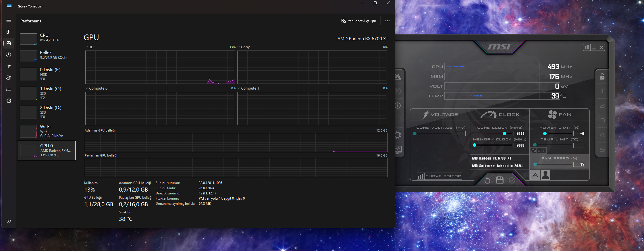644x251 pixels.
Task: Click the Fan Speed slider handle
Action: (x=535, y=164)
